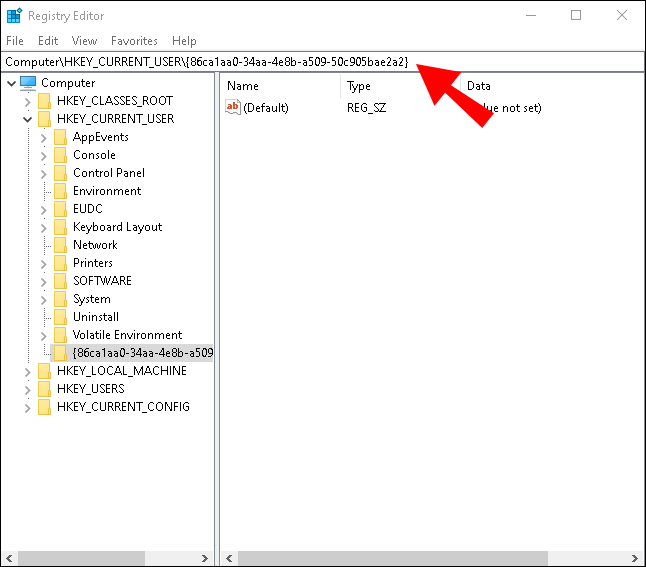The width and height of the screenshot is (646, 567).
Task: Click the tree pane horizontal scrollbar thumb
Action: 81,558
